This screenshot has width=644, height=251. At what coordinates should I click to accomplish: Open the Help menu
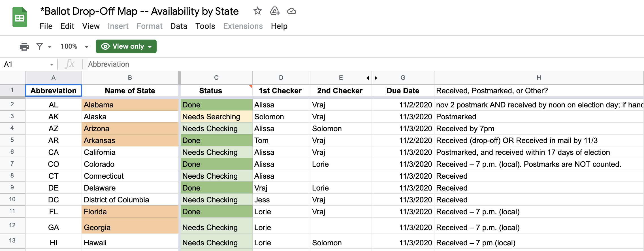click(279, 26)
